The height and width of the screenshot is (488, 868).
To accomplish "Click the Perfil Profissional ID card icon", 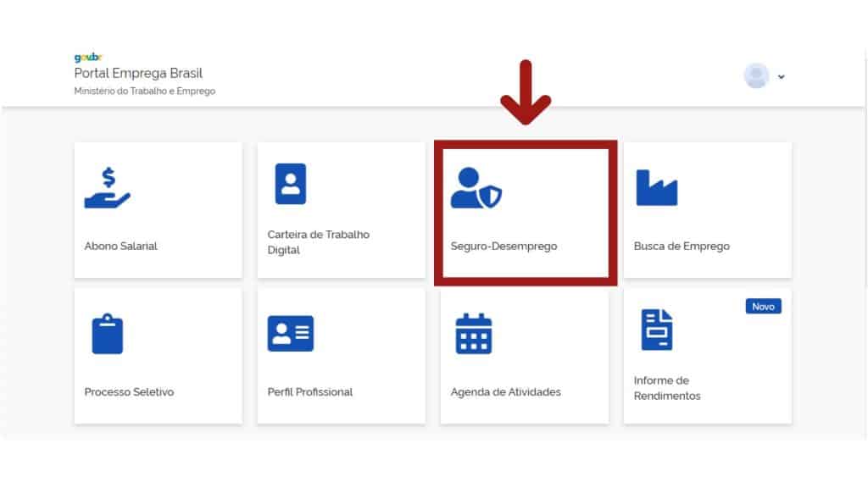I will (x=290, y=333).
